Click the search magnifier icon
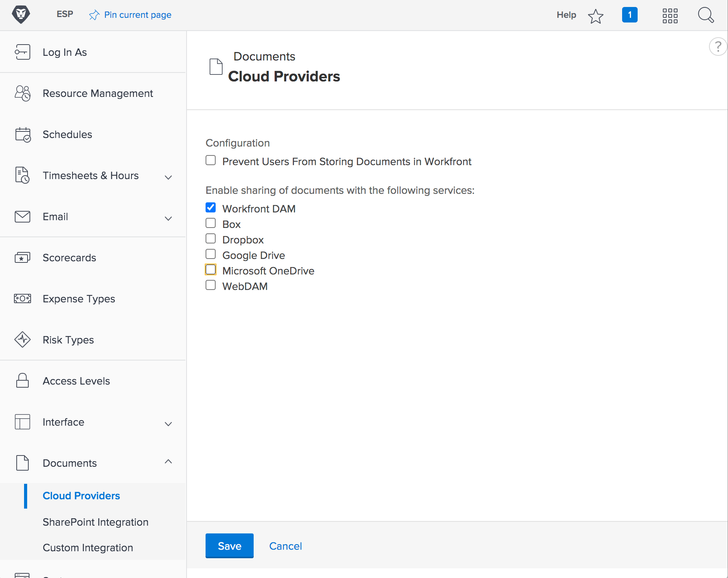728x578 pixels. click(x=706, y=16)
